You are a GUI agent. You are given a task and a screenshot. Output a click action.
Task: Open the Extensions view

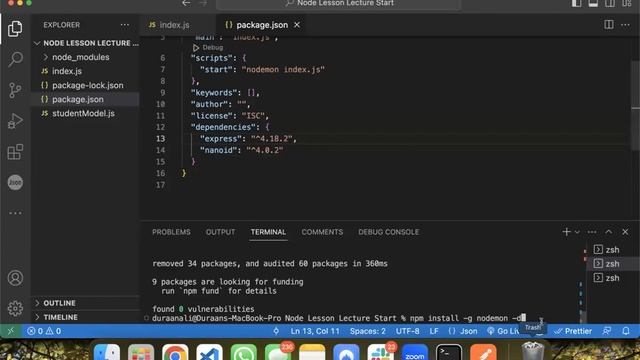click(x=15, y=152)
